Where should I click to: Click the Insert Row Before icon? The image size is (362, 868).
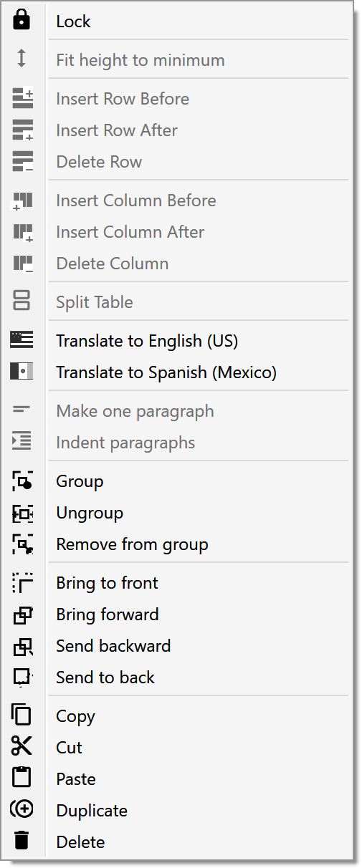click(23, 98)
